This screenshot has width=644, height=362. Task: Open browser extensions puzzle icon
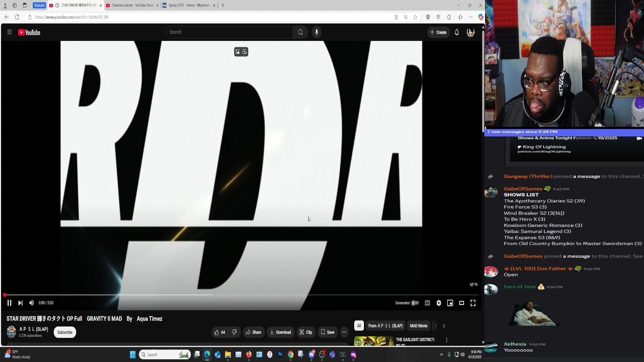(449, 17)
